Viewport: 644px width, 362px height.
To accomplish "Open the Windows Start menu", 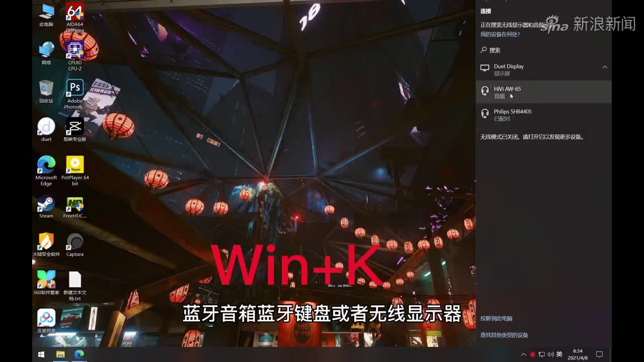I will pos(41,354).
